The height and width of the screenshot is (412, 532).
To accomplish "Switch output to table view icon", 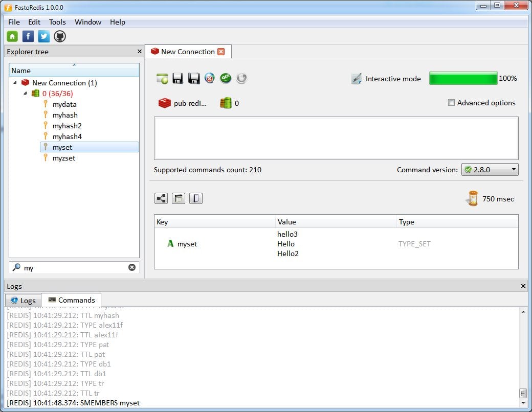I will click(179, 198).
